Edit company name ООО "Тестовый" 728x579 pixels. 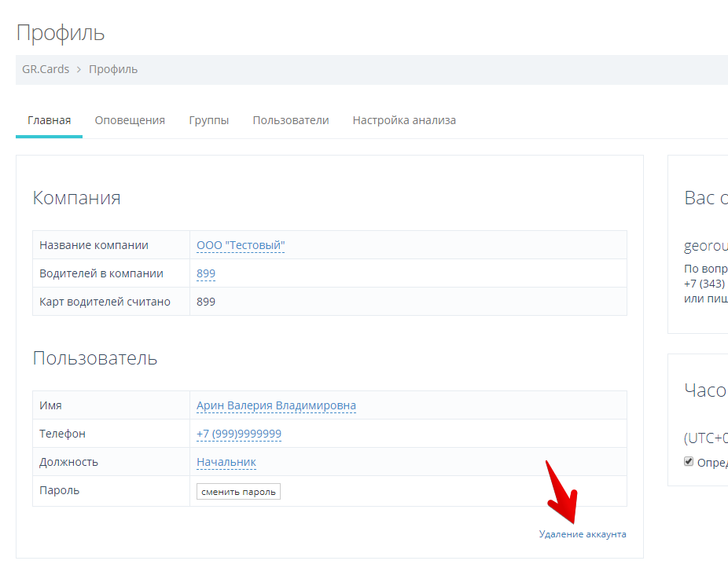[241, 245]
